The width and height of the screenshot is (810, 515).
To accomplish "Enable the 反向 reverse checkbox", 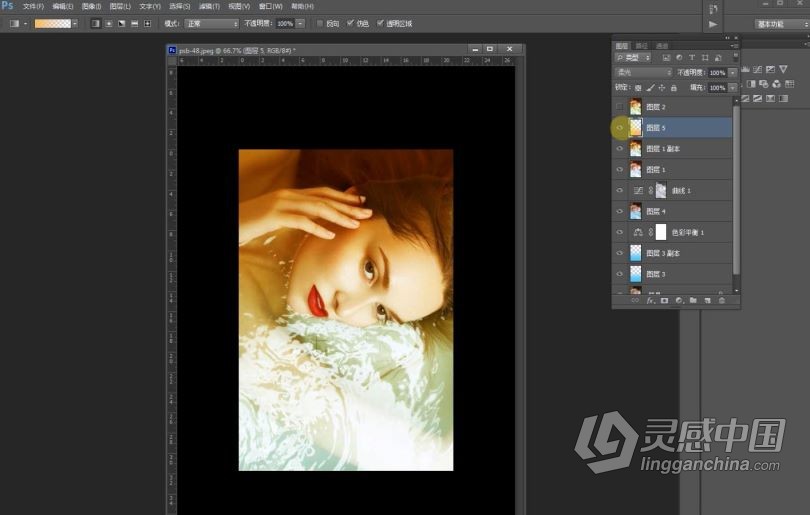I will click(320, 23).
